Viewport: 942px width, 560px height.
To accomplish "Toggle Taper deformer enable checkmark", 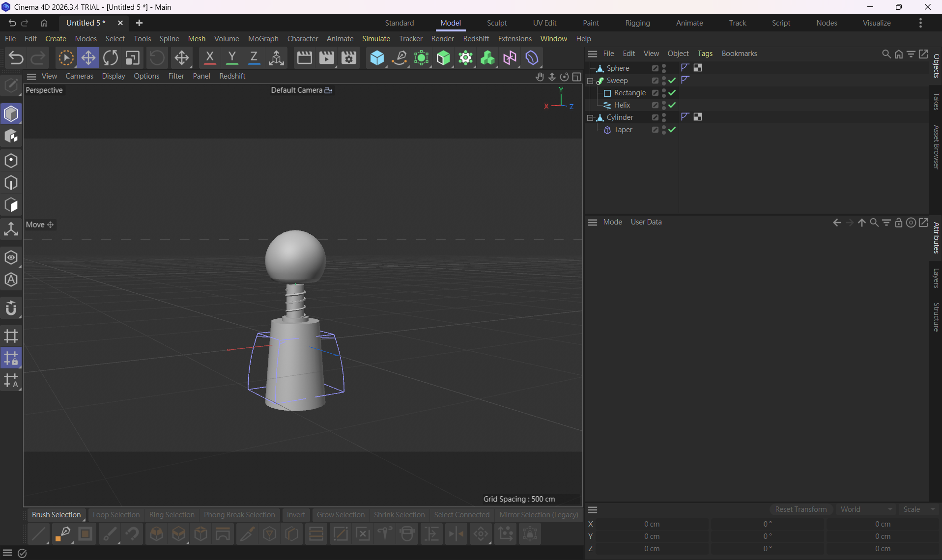I will [x=672, y=130].
